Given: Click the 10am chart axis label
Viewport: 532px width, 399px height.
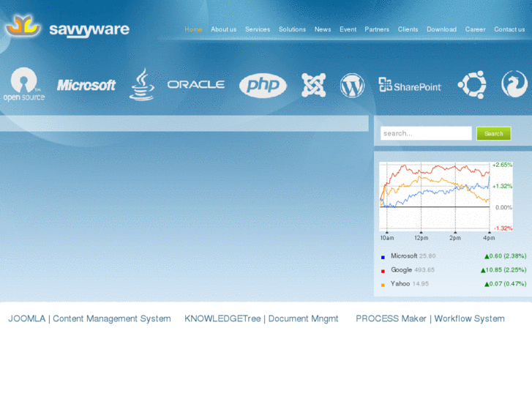Looking at the screenshot, I should 387,238.
